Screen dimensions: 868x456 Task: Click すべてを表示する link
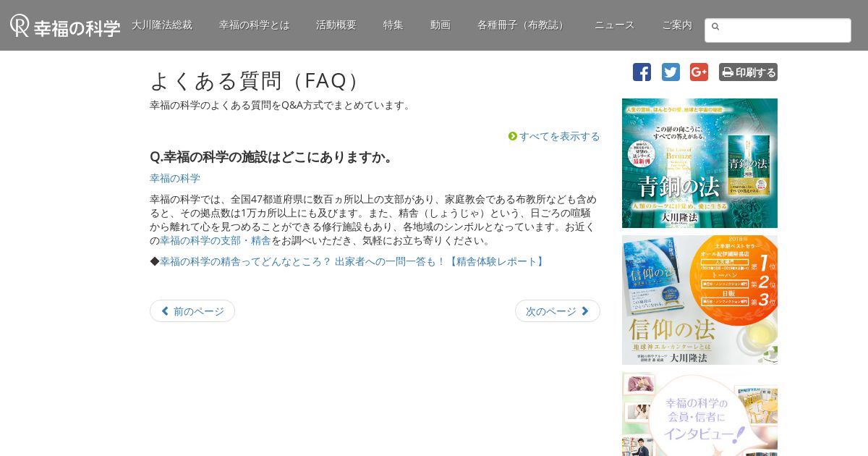tap(554, 136)
